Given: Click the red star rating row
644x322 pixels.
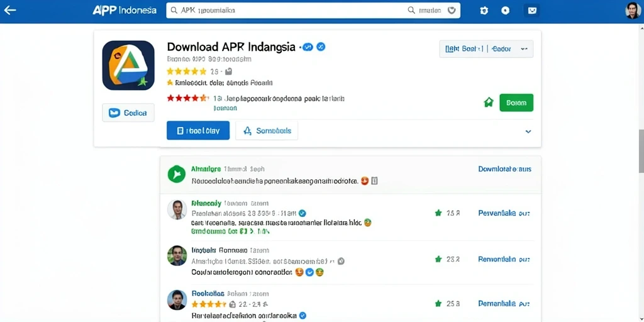Looking at the screenshot, I should (188, 98).
